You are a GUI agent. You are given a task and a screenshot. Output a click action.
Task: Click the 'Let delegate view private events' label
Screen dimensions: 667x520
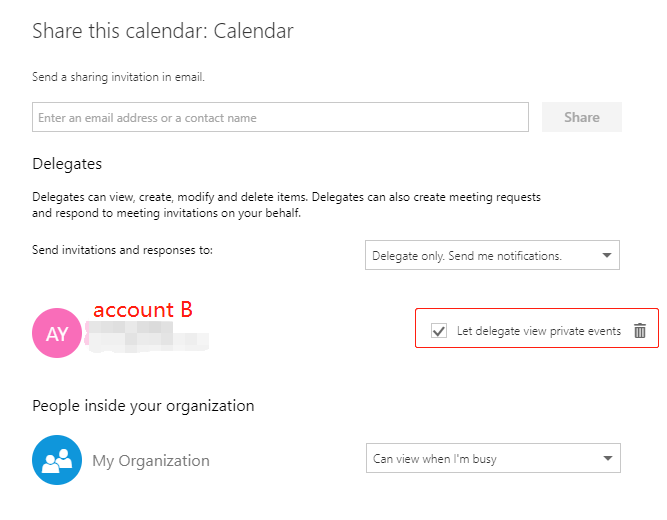(x=538, y=331)
